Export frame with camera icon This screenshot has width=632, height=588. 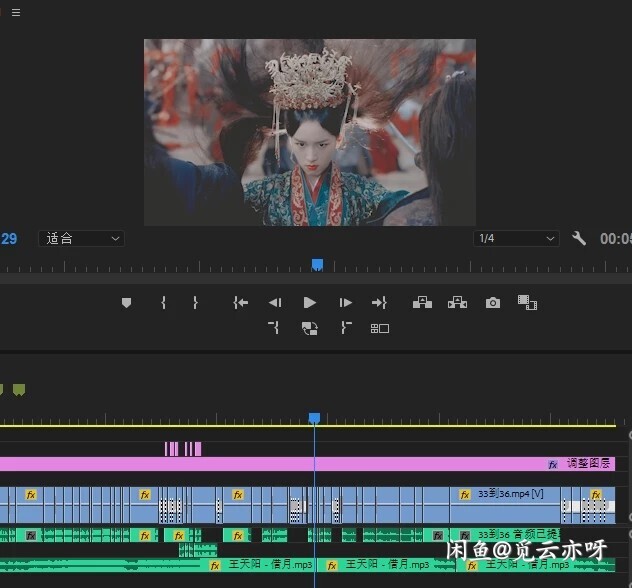[493, 303]
